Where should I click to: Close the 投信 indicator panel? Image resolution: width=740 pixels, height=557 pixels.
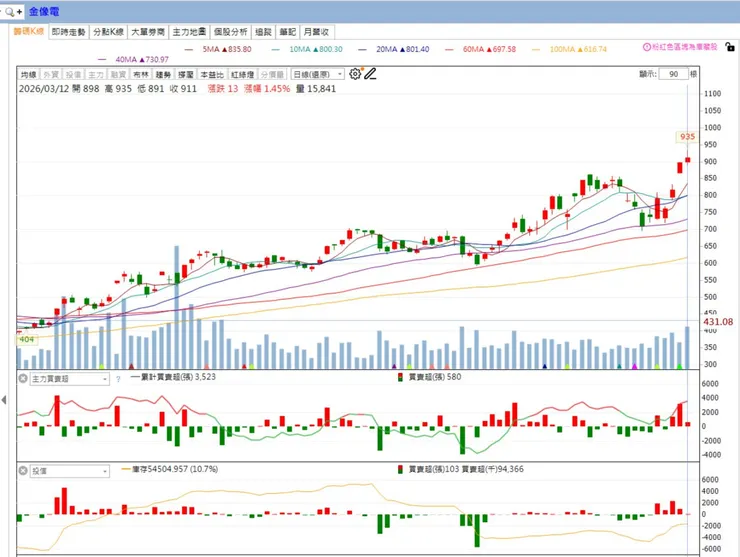click(x=23, y=470)
